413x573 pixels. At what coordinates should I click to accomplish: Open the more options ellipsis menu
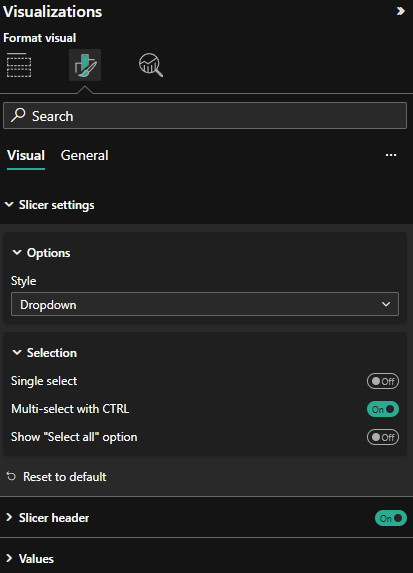(x=391, y=155)
